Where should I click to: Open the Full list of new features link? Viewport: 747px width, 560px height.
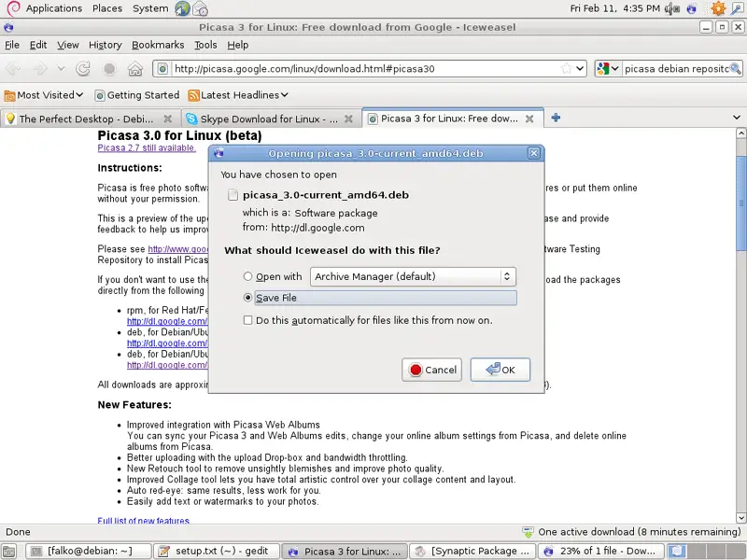pyautogui.click(x=144, y=521)
